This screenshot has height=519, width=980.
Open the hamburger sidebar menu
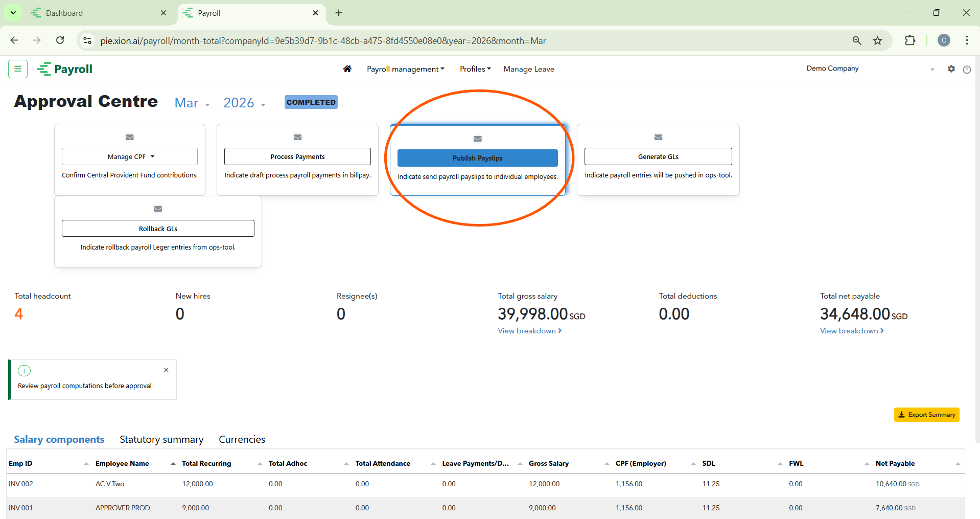[18, 69]
